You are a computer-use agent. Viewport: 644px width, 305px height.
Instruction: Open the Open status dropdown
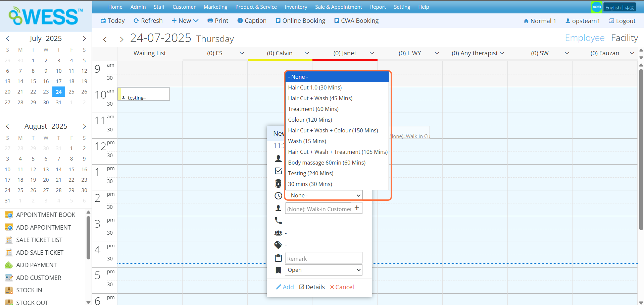click(x=324, y=270)
